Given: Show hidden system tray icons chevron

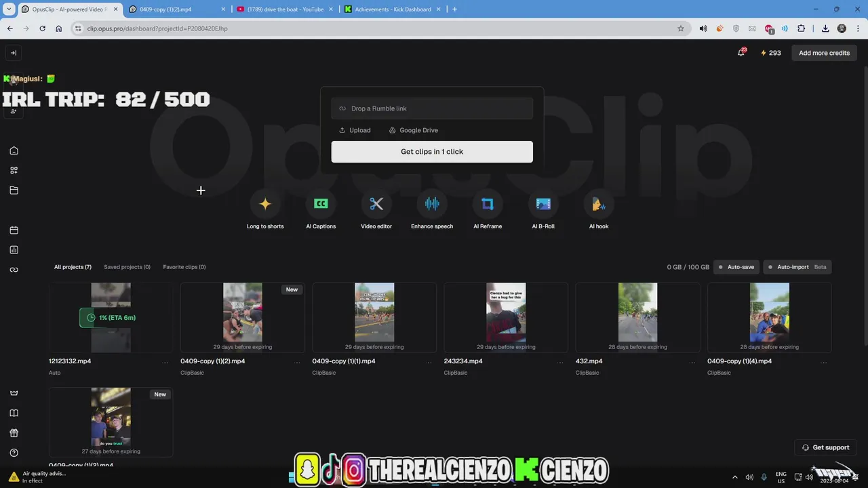Looking at the screenshot, I should point(735,477).
